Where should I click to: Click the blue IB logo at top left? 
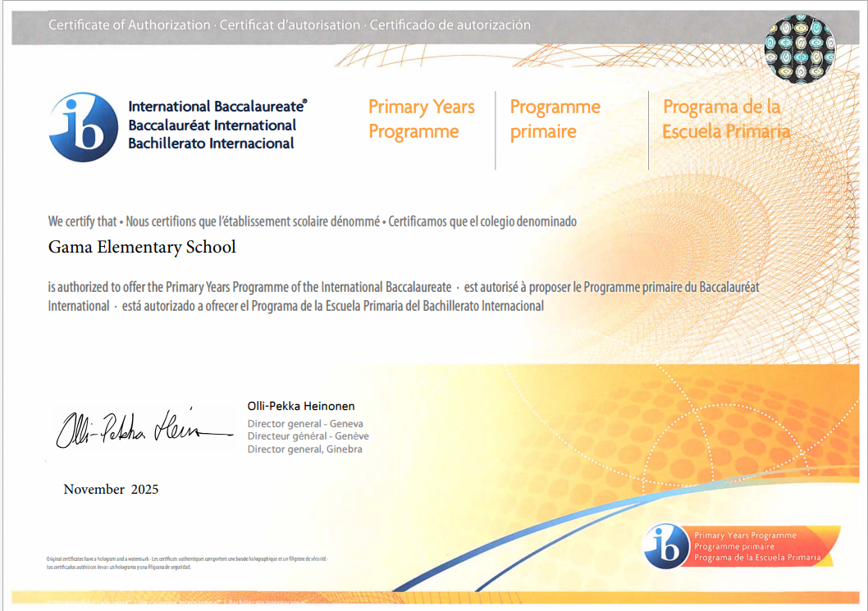click(x=84, y=127)
